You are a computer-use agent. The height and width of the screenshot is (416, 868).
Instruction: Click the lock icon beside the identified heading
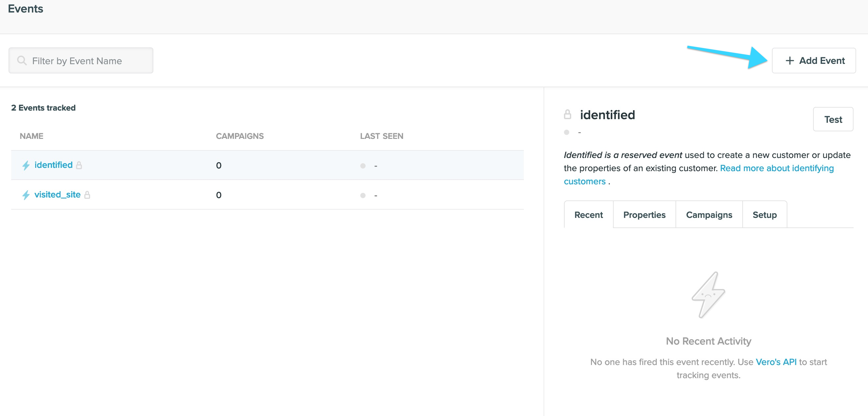[568, 115]
